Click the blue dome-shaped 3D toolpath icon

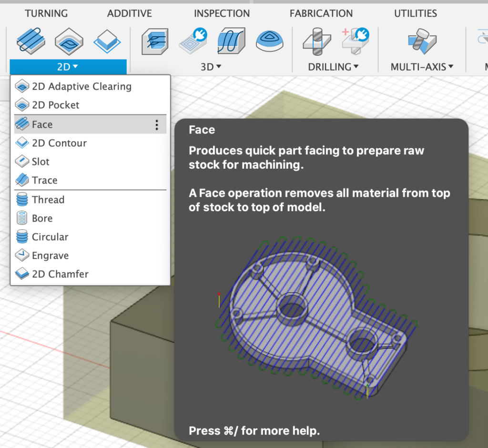[x=269, y=41]
